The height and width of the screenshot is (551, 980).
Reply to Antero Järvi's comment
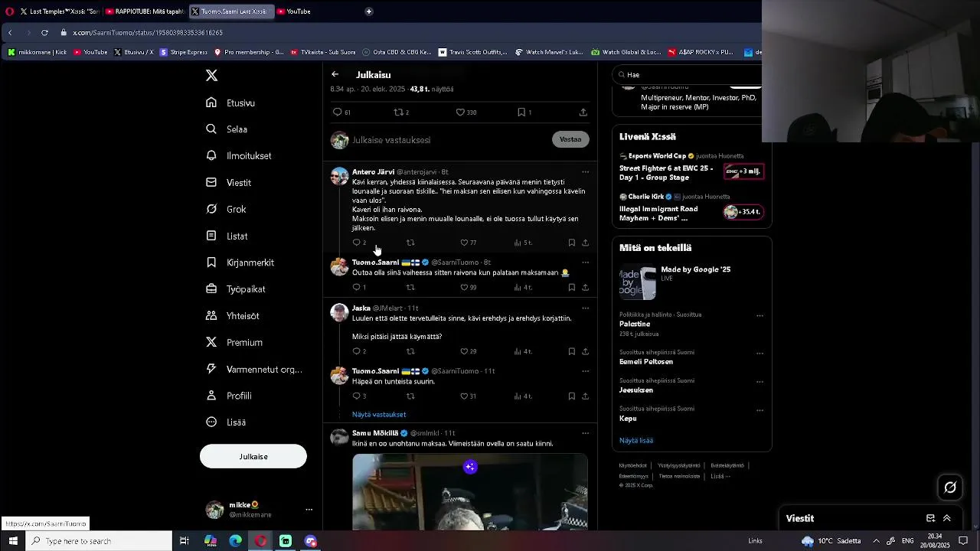click(359, 243)
